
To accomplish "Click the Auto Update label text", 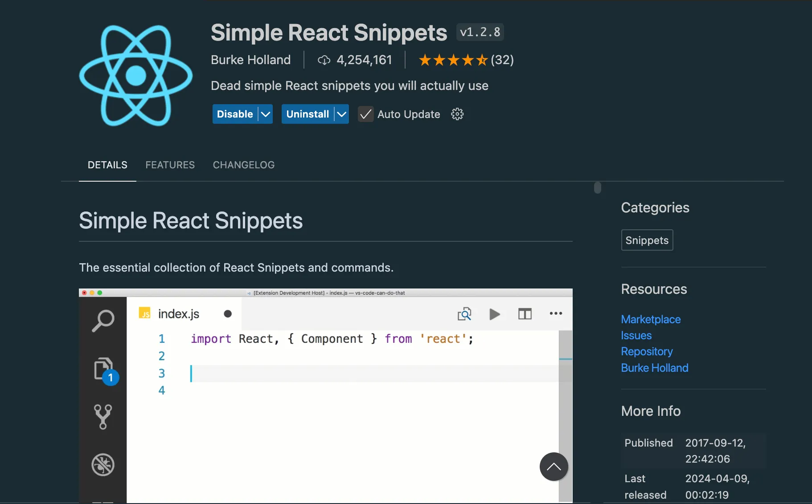I will pos(409,114).
